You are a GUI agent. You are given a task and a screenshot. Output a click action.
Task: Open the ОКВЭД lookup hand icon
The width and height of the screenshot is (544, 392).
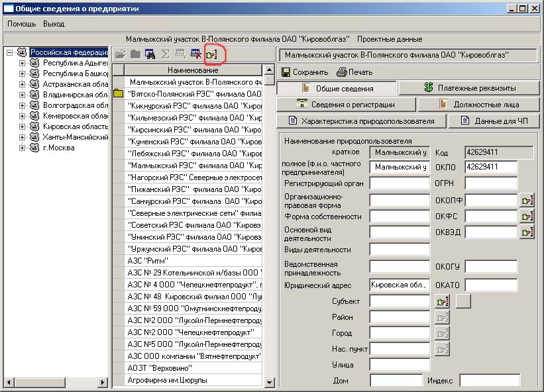(x=527, y=232)
